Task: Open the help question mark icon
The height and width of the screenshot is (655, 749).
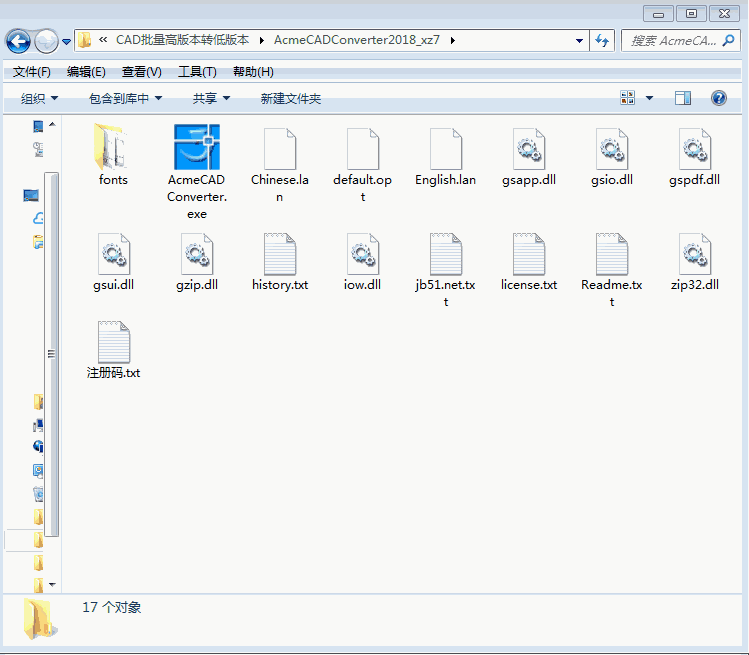Action: click(x=718, y=98)
